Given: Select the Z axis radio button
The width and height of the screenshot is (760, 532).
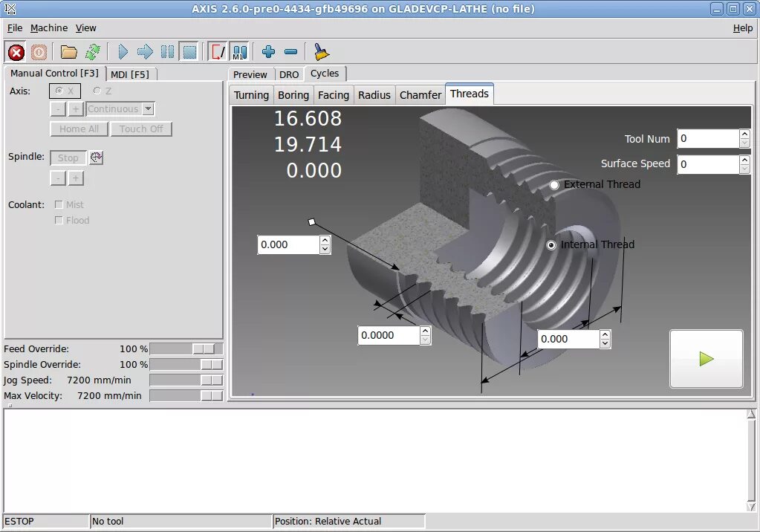Looking at the screenshot, I should click(x=103, y=91).
